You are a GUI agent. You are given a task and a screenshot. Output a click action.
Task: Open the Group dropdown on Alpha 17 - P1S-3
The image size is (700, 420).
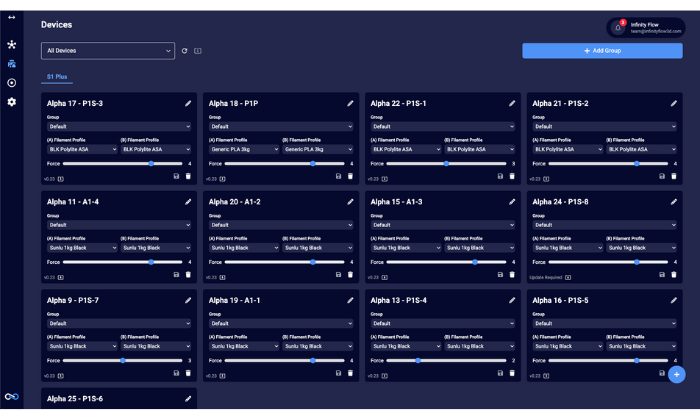(119, 127)
